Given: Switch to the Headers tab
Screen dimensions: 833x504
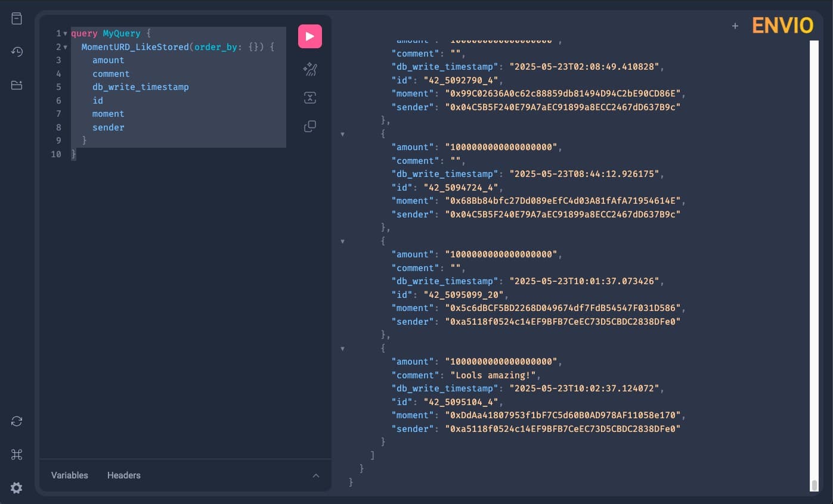Looking at the screenshot, I should (x=123, y=475).
